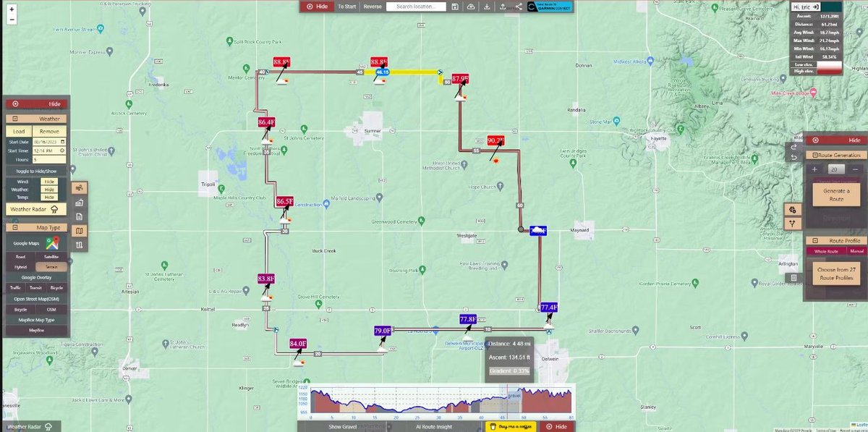Share the route via the share icon
This screenshot has height=432, width=868.
(x=519, y=7)
